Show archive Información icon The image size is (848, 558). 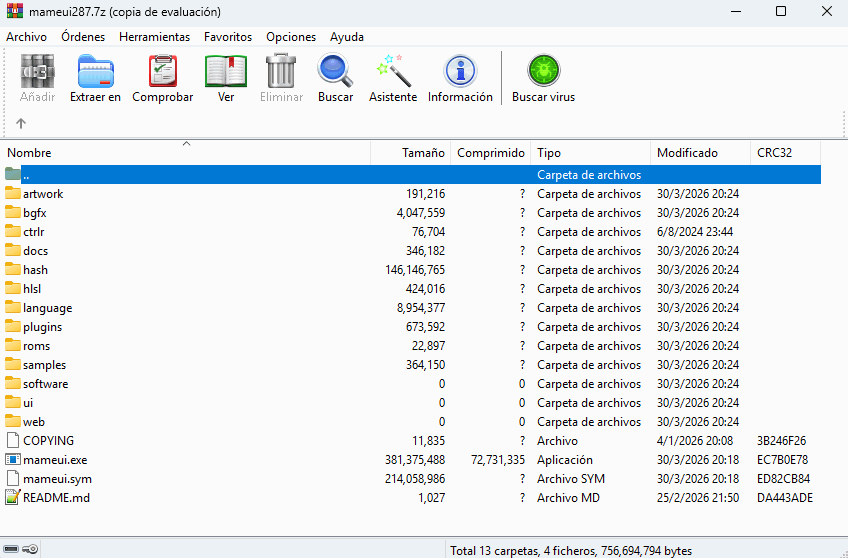tap(460, 71)
